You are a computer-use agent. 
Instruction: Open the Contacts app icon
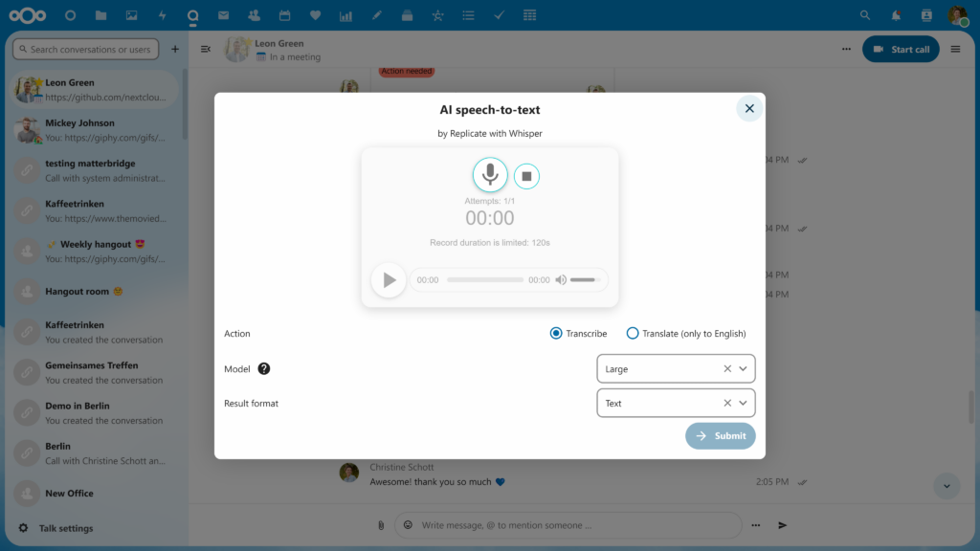click(x=253, y=14)
